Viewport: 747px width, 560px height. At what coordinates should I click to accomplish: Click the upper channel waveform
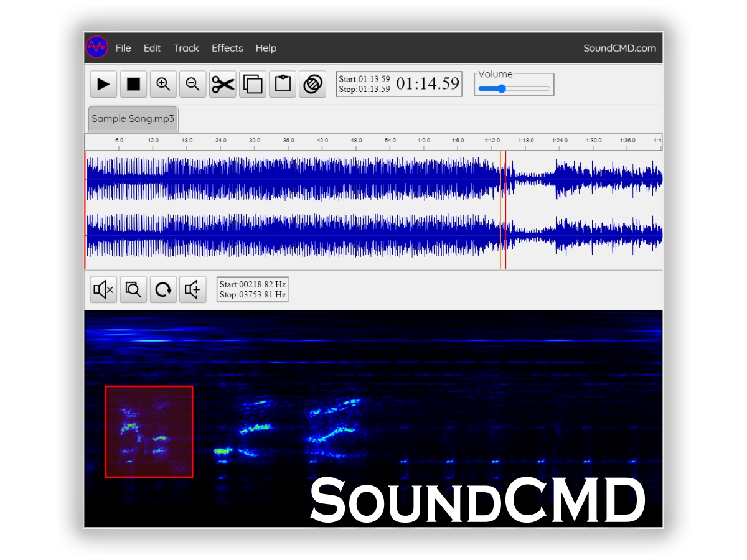374,179
